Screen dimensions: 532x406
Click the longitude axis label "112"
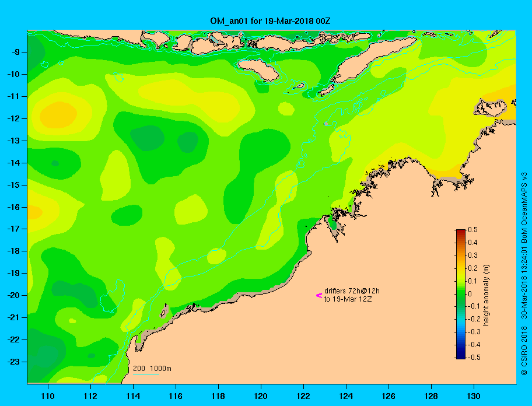click(x=90, y=396)
